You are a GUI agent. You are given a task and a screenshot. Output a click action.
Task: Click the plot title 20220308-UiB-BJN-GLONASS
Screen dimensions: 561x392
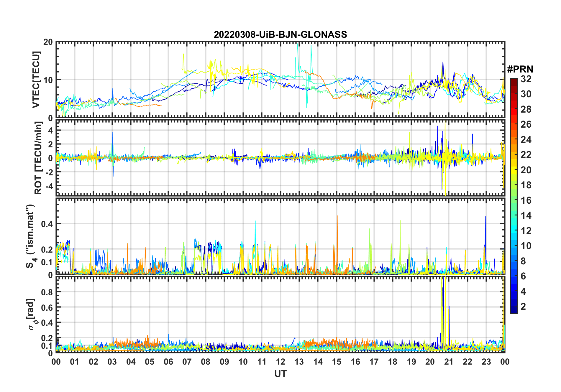coord(280,35)
